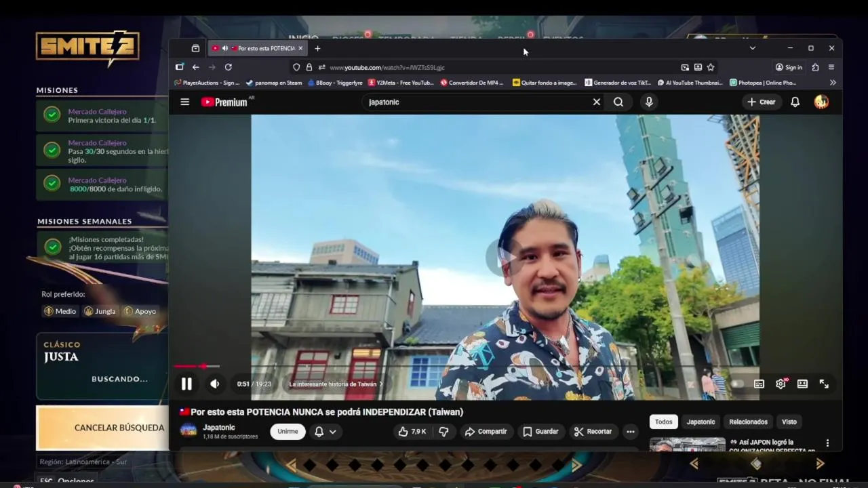The width and height of the screenshot is (868, 488).
Task: Open chapter 'La interesante historia de Taiwán'
Action: tap(336, 384)
